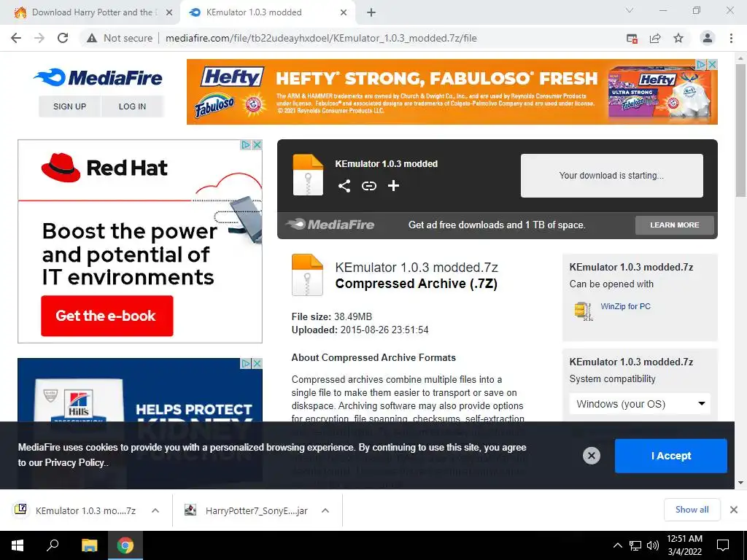Click the MediaFire logo in page header

coord(98,77)
